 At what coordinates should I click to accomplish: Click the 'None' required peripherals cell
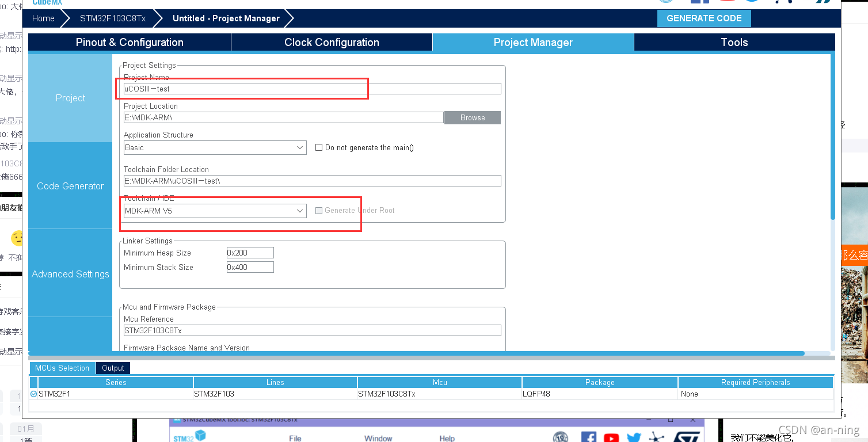755,394
